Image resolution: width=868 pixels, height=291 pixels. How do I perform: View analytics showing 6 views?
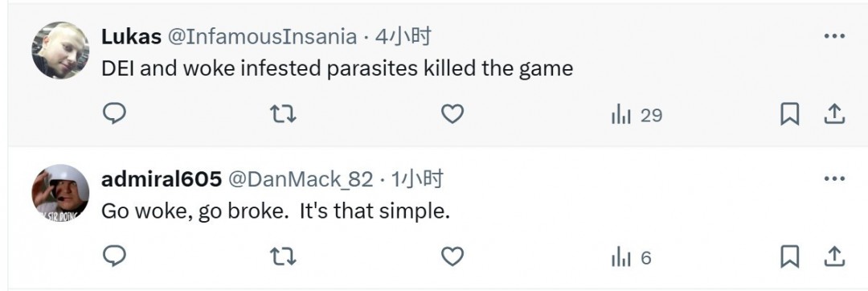(632, 258)
